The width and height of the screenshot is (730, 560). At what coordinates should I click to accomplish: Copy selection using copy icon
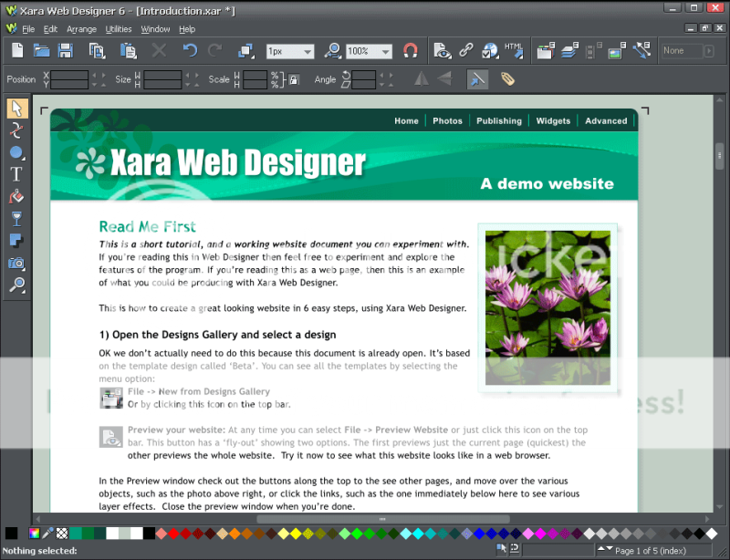pos(97,50)
